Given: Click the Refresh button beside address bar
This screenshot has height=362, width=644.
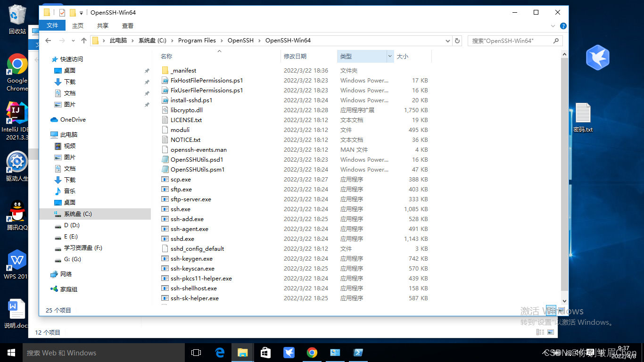Looking at the screenshot, I should [457, 41].
